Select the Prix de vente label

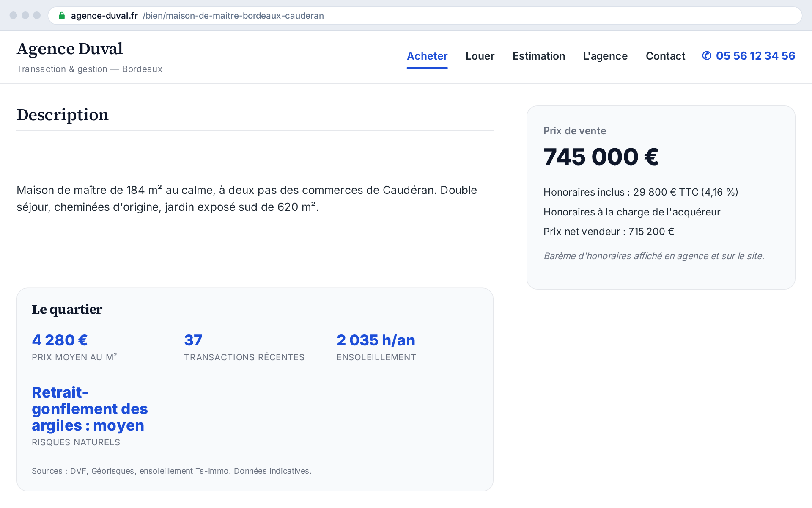(x=575, y=131)
